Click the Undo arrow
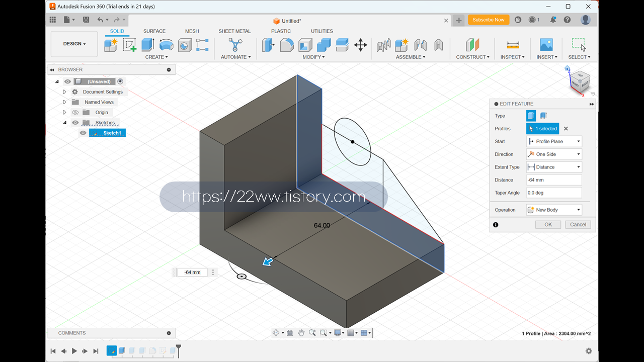The height and width of the screenshot is (362, 644). [x=100, y=20]
